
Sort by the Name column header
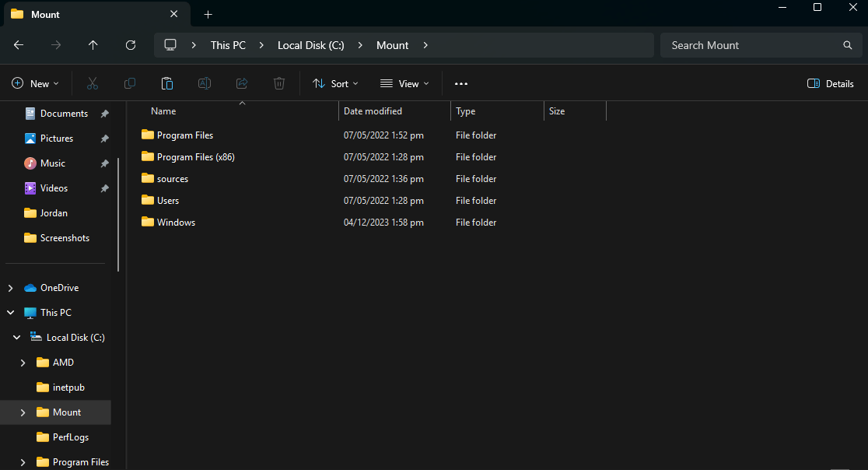163,111
